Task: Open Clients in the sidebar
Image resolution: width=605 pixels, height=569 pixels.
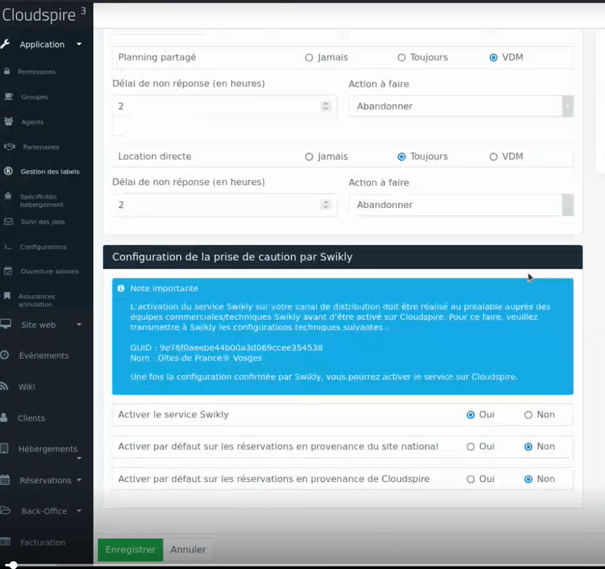Action: (31, 418)
